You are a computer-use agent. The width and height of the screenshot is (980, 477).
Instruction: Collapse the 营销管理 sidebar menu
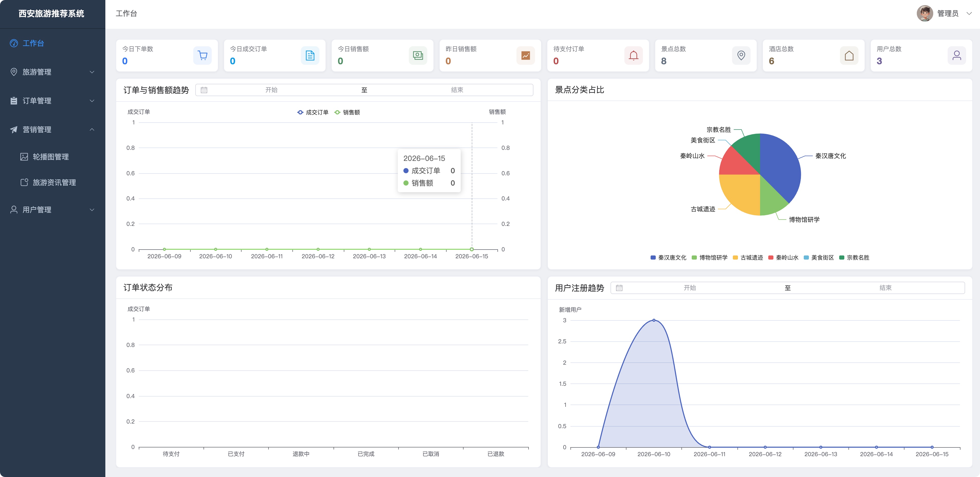pyautogui.click(x=52, y=129)
